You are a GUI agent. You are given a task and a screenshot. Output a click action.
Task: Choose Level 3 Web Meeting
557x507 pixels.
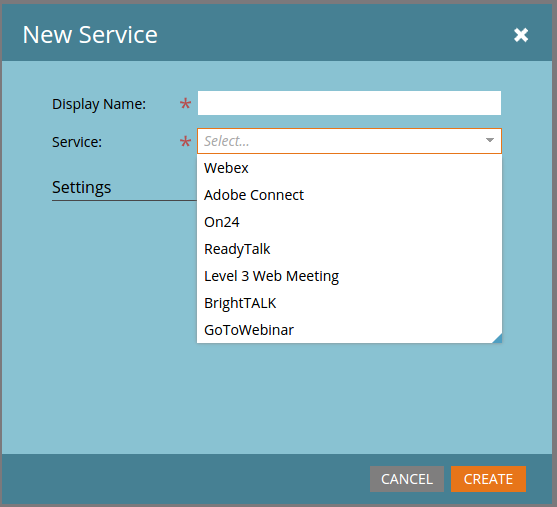point(349,276)
